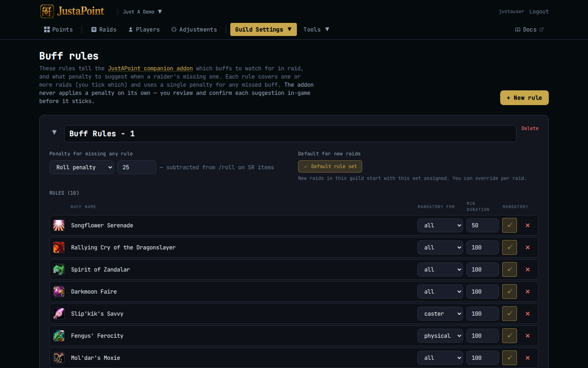Open the justauser profile link
The height and width of the screenshot is (368, 588).
(x=511, y=11)
